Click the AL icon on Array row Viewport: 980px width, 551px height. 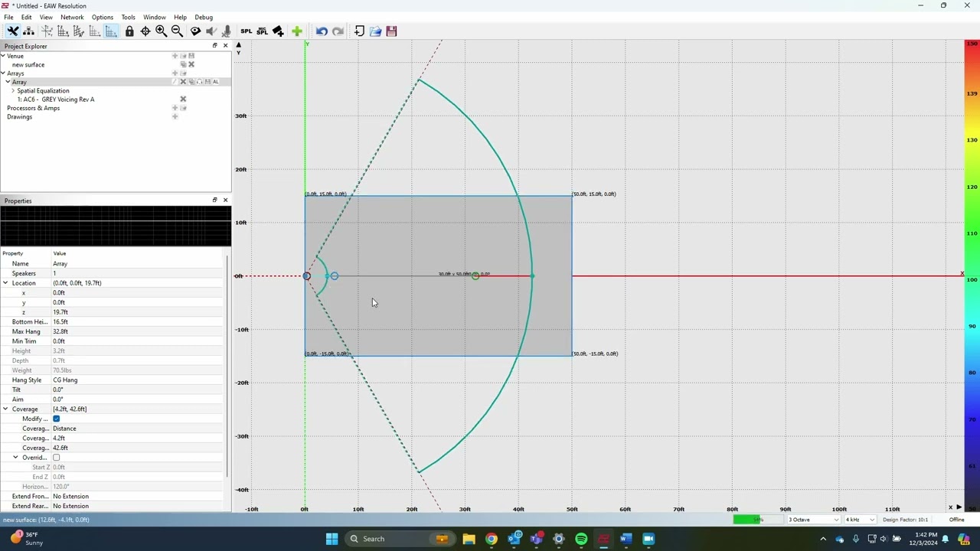[x=215, y=82]
